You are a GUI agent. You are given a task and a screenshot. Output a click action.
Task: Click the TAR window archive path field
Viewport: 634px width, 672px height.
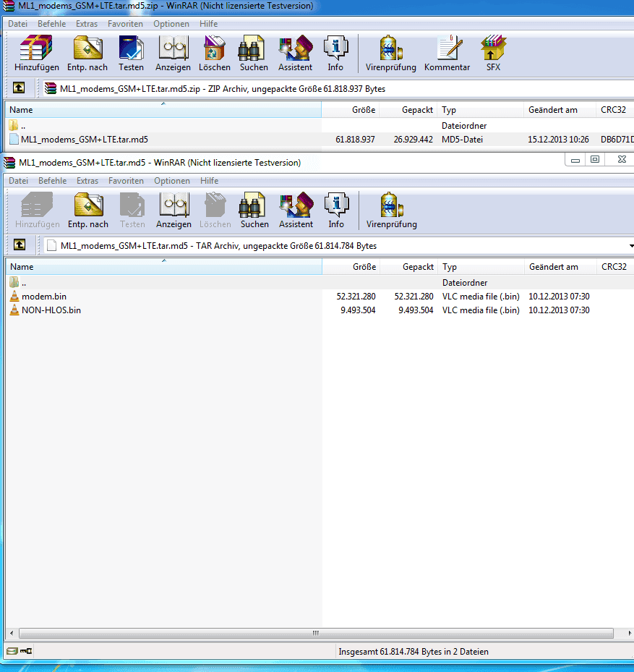pos(337,245)
